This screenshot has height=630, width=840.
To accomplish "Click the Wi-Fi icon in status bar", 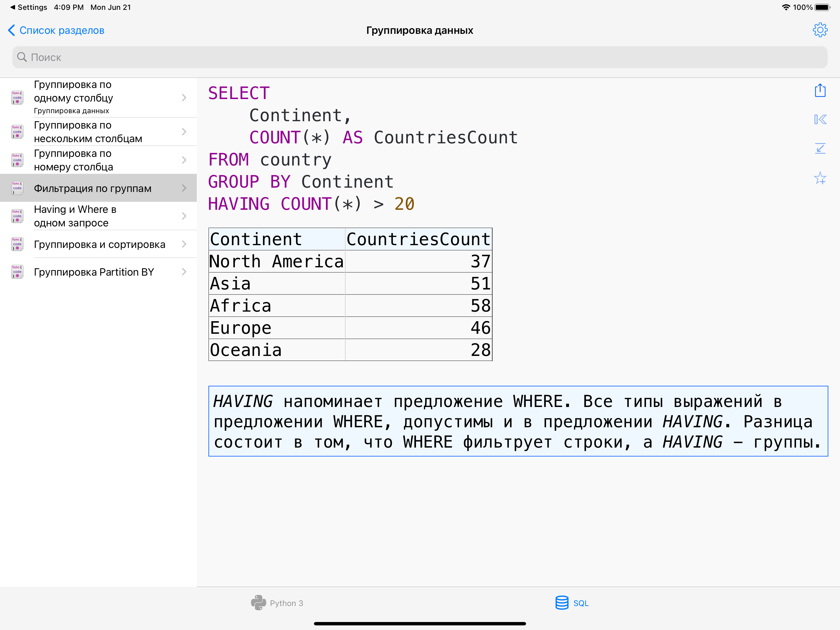I will coord(786,7).
